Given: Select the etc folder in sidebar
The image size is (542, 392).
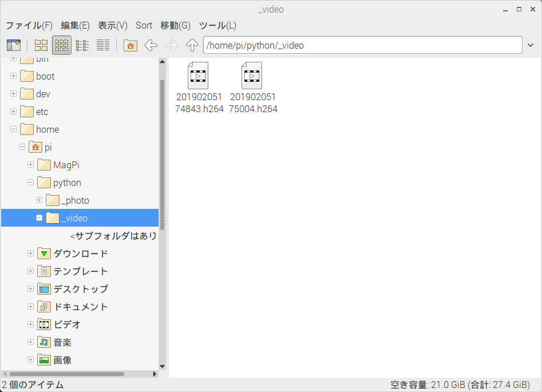Looking at the screenshot, I should 42,112.
